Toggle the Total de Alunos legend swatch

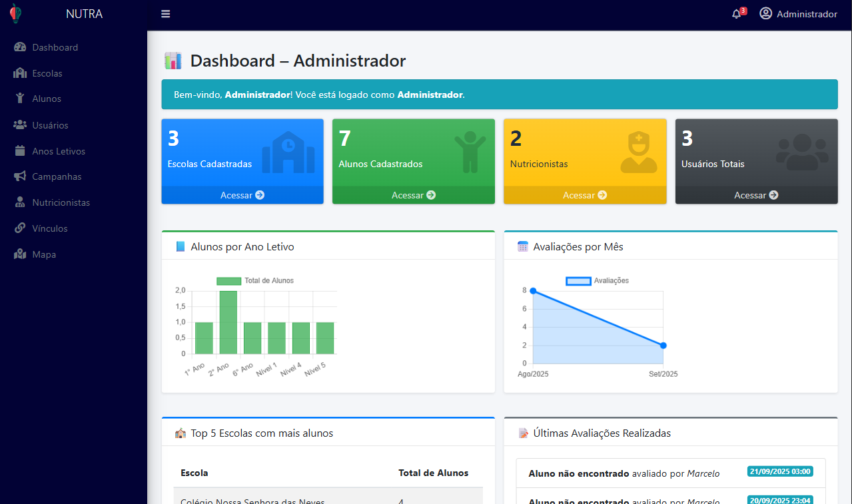(228, 281)
